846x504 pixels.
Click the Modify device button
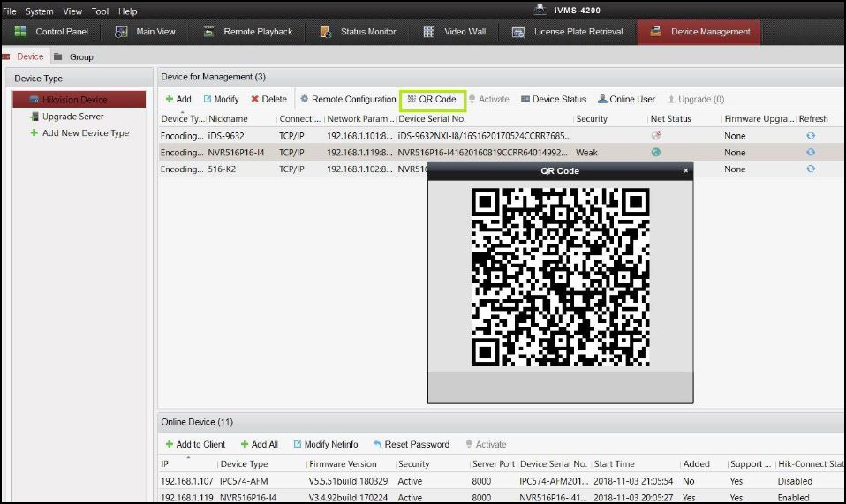tap(221, 99)
